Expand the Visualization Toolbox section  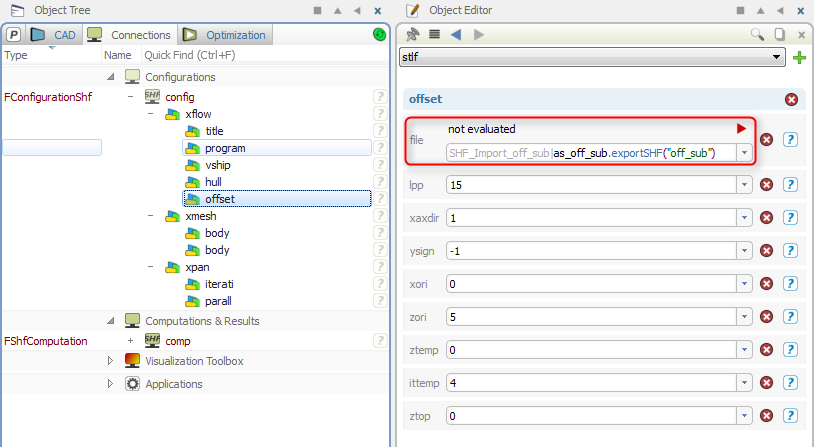click(110, 361)
